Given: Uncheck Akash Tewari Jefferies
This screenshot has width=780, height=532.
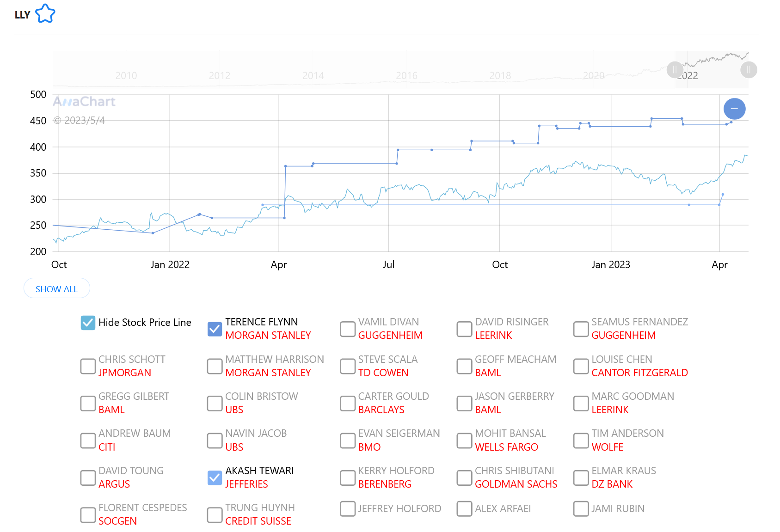Looking at the screenshot, I should (x=215, y=477).
